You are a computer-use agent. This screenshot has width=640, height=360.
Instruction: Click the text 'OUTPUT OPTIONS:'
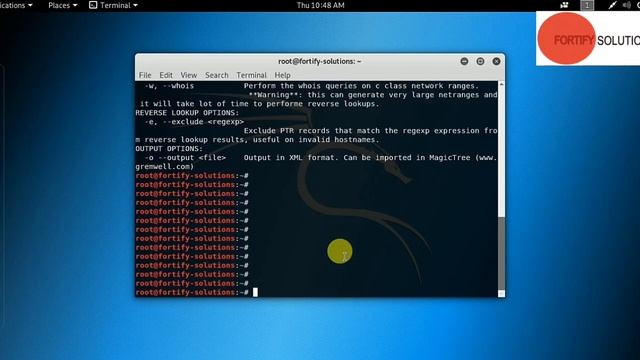coord(169,149)
